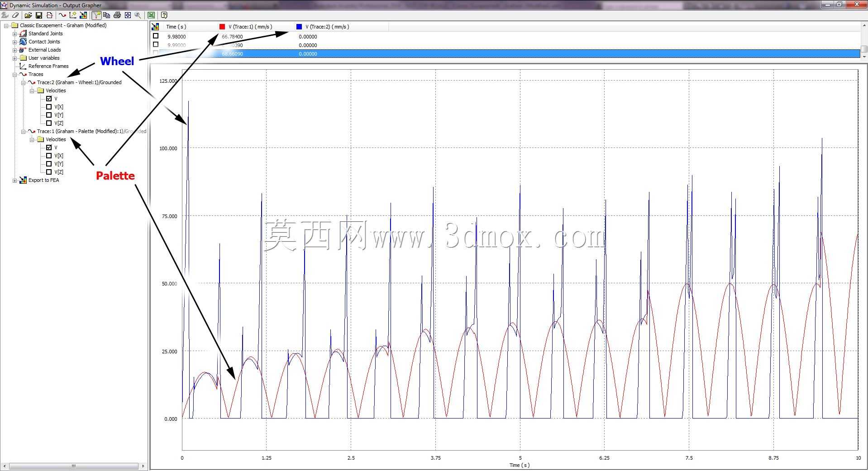Image resolution: width=868 pixels, height=471 pixels.
Task: Expand the External Loads node
Action: tap(14, 50)
